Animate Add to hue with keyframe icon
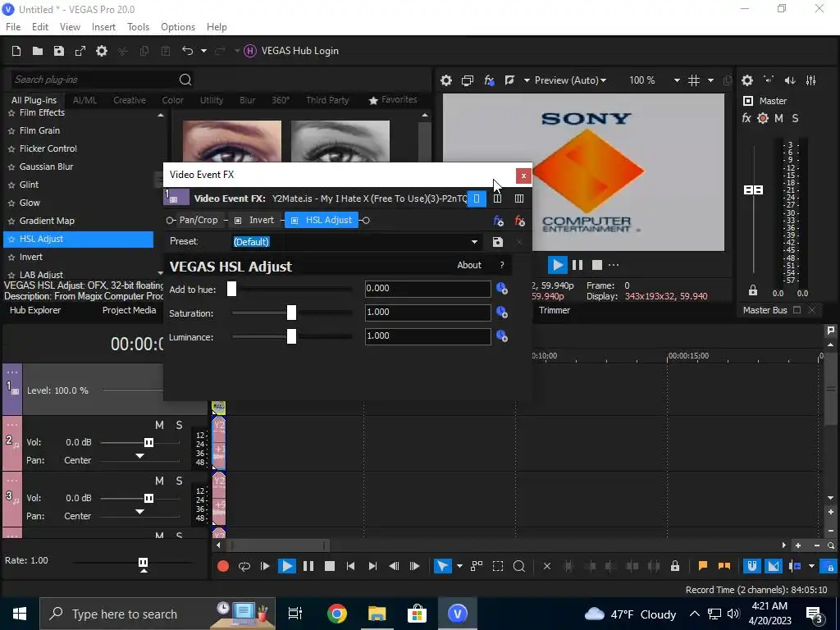 click(501, 289)
